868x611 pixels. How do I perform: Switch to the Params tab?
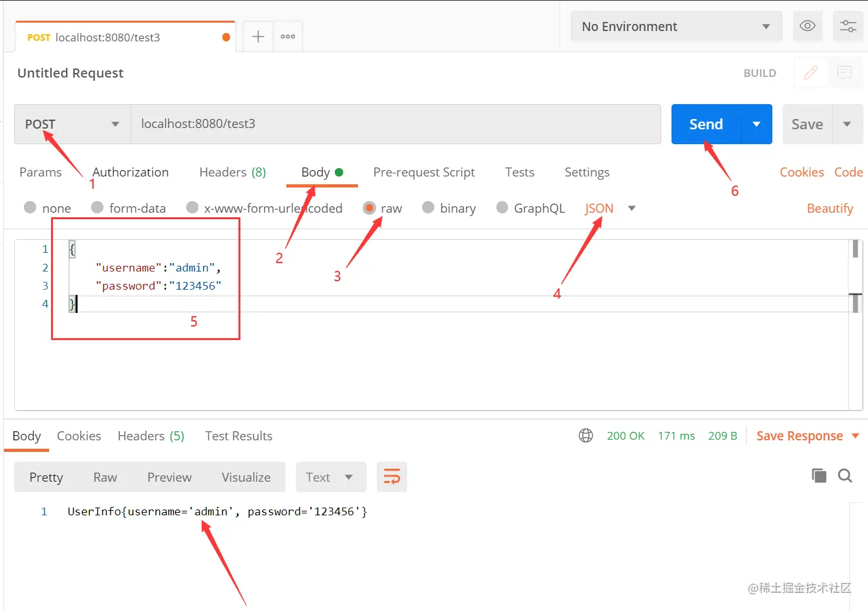point(41,172)
